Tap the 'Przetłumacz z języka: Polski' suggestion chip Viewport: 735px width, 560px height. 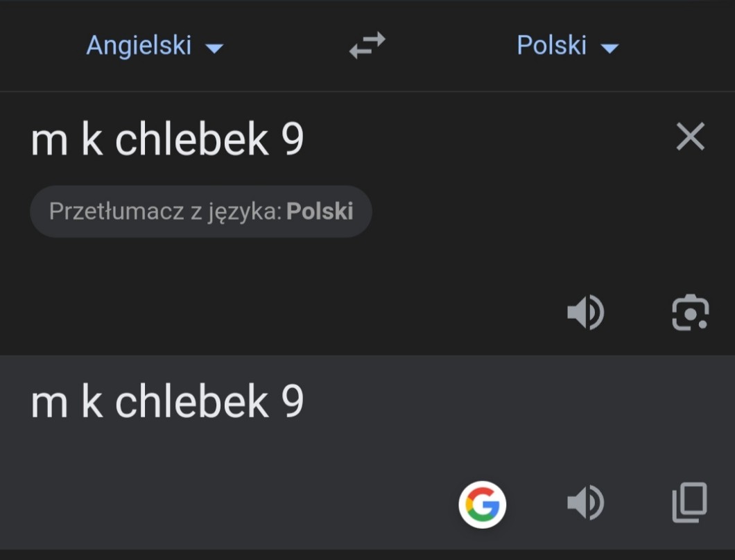[x=201, y=211]
